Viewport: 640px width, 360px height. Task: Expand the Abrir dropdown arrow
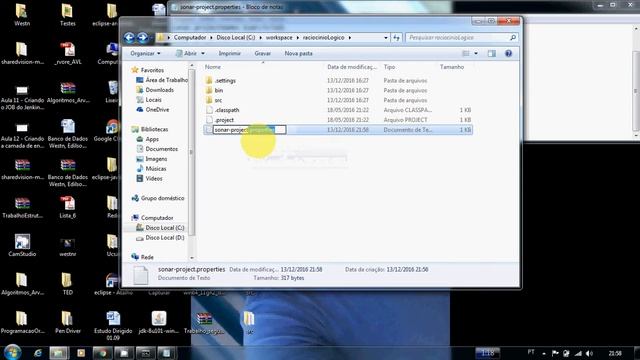(203, 53)
